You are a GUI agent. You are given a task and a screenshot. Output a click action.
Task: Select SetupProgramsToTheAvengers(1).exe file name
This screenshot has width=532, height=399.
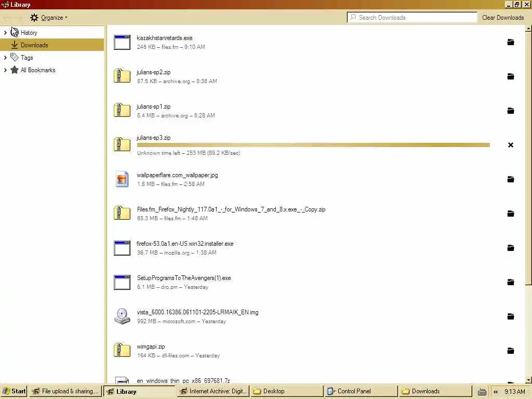click(184, 278)
